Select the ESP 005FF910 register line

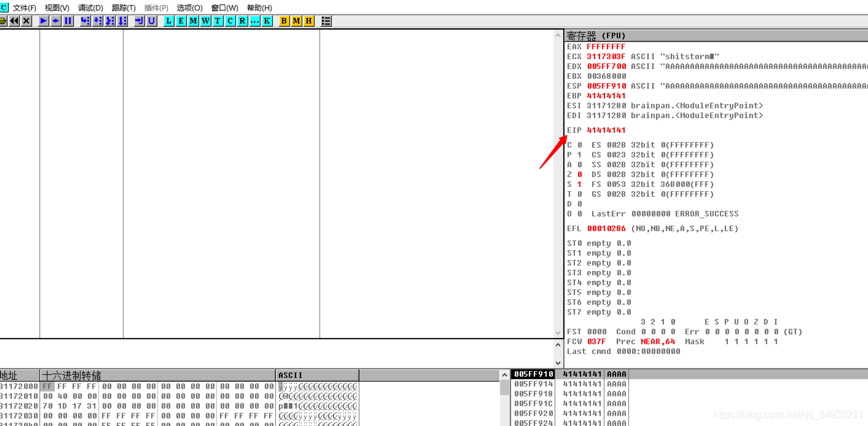click(717, 86)
